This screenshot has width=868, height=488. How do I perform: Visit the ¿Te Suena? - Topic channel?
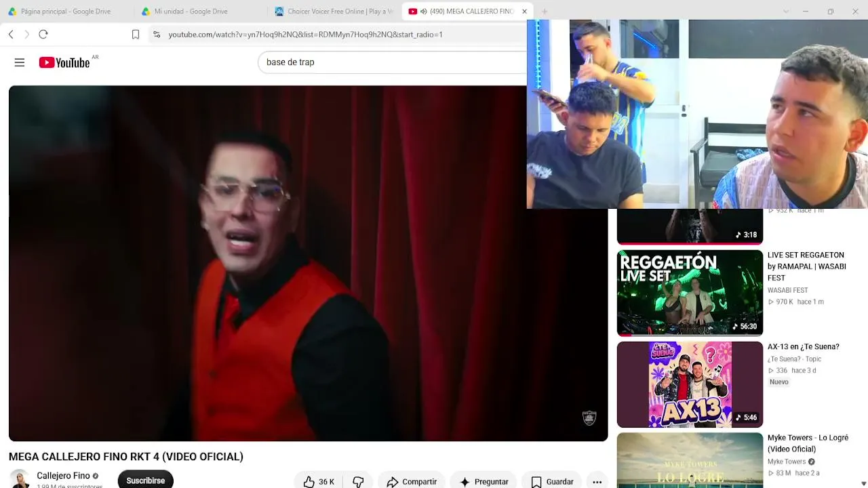point(794,359)
